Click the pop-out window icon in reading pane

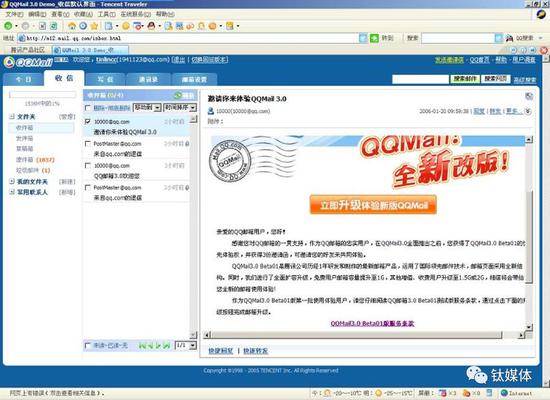tap(529, 96)
